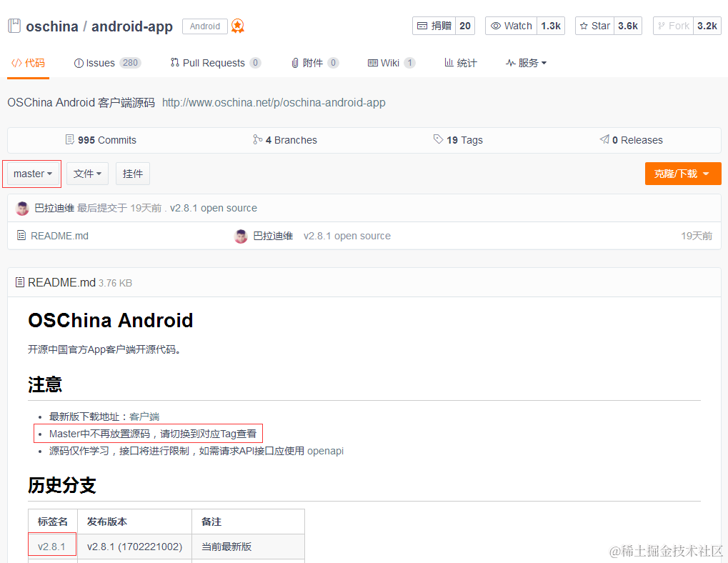
Task: Click the Android language tag
Action: click(x=205, y=26)
